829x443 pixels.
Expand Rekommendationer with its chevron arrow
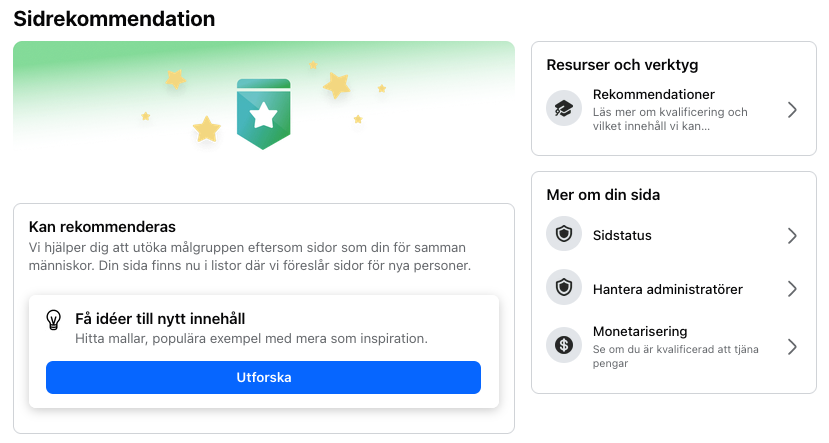point(792,110)
